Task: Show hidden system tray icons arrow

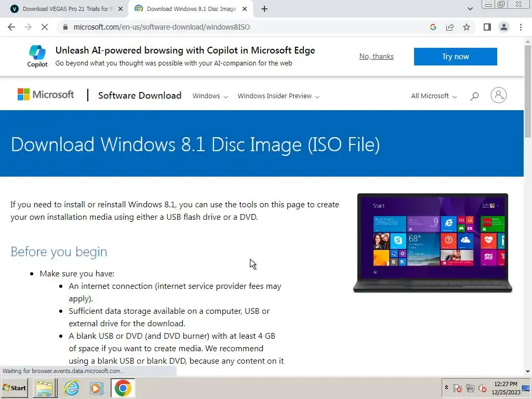Action: point(446,388)
